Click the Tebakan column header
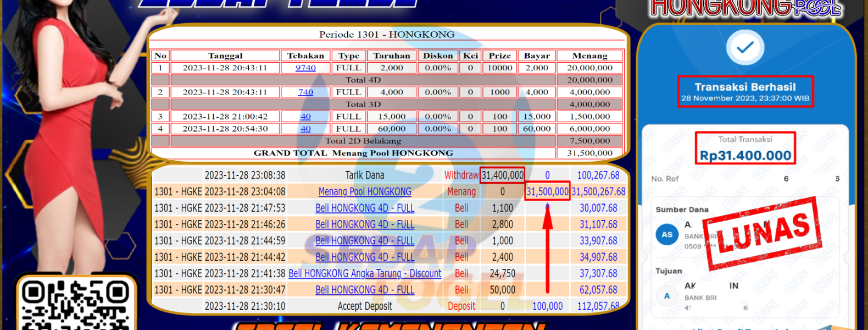 [x=305, y=56]
